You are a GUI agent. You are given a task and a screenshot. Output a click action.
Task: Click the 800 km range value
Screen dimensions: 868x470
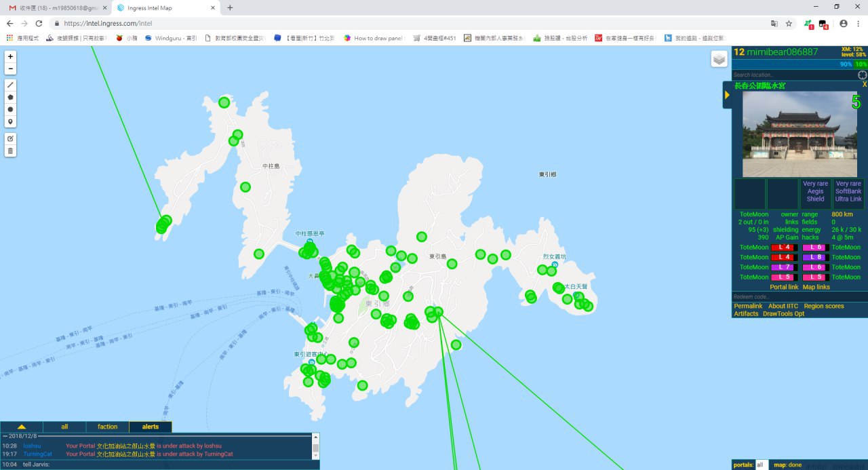pos(842,214)
